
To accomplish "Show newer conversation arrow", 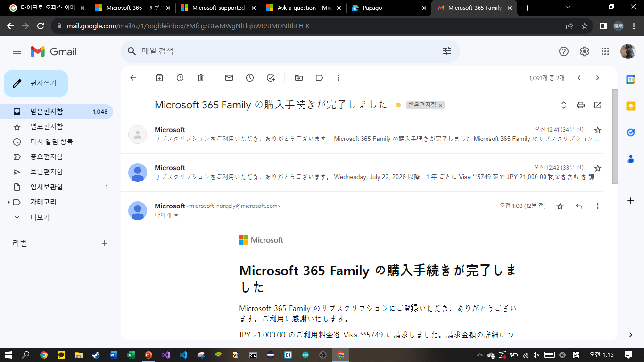I will coord(579,78).
